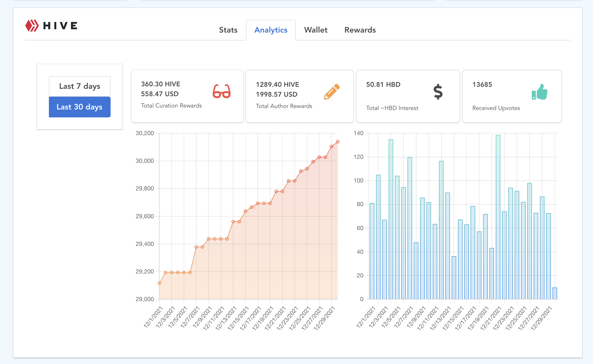Image resolution: width=593 pixels, height=364 pixels.
Task: Click the 360.30 HIVE curation value
Action: coord(161,84)
